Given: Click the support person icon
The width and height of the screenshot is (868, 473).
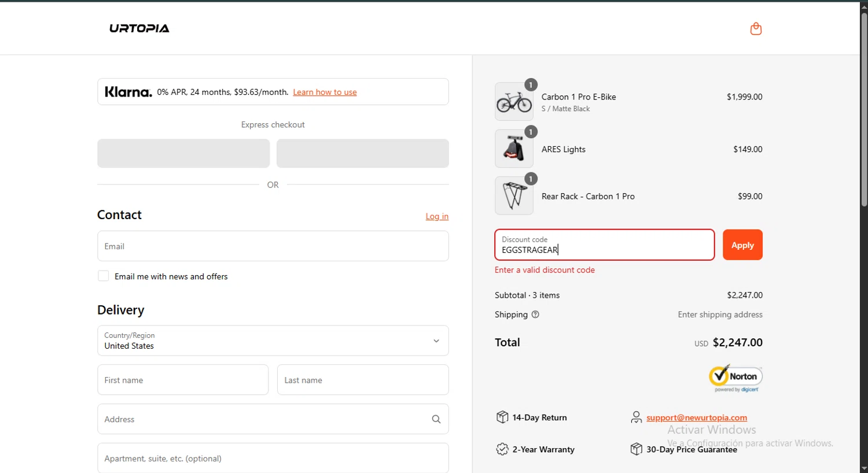Looking at the screenshot, I should [636, 417].
